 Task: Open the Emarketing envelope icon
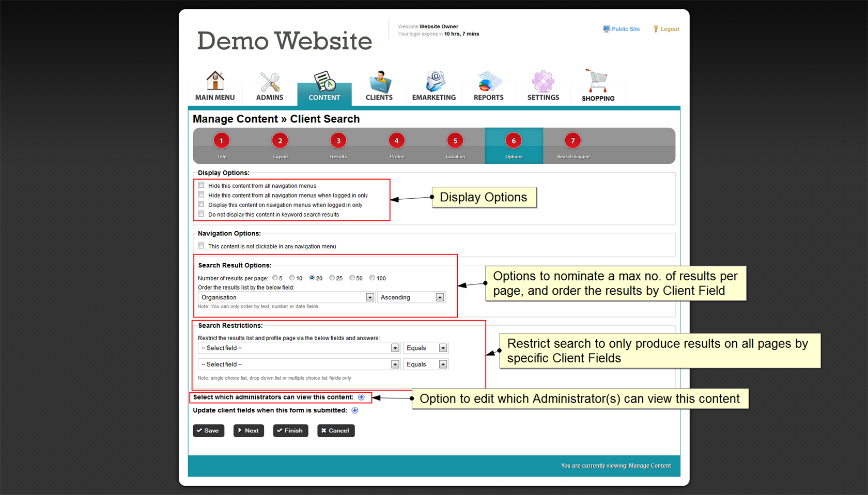tap(434, 82)
